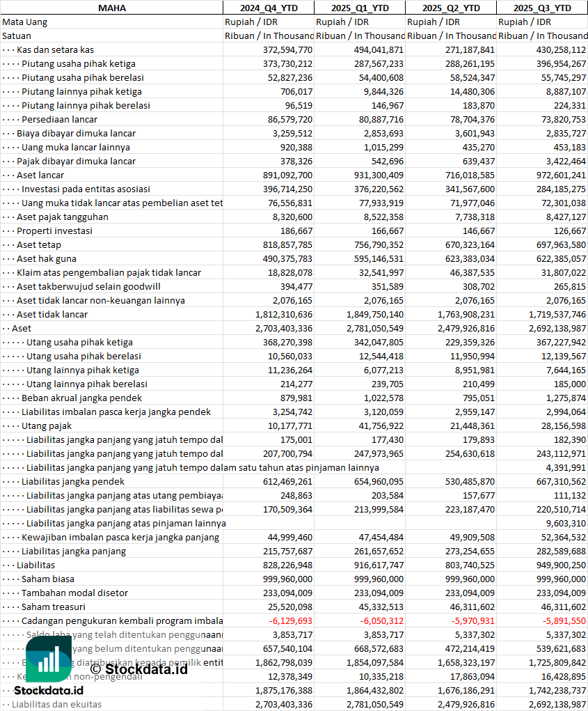Click value 1,812,310,636 in Aset tidak lancar
The height and width of the screenshot is (711, 588).
284,315
